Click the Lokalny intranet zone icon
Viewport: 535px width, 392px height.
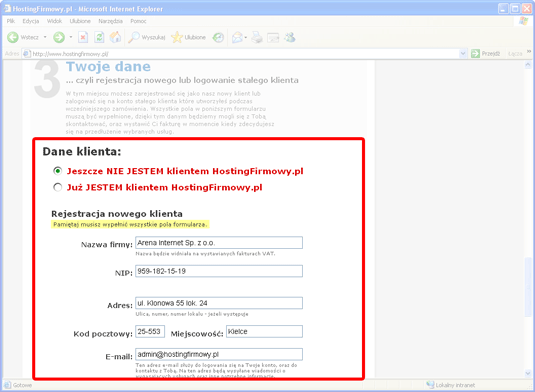tap(430, 385)
